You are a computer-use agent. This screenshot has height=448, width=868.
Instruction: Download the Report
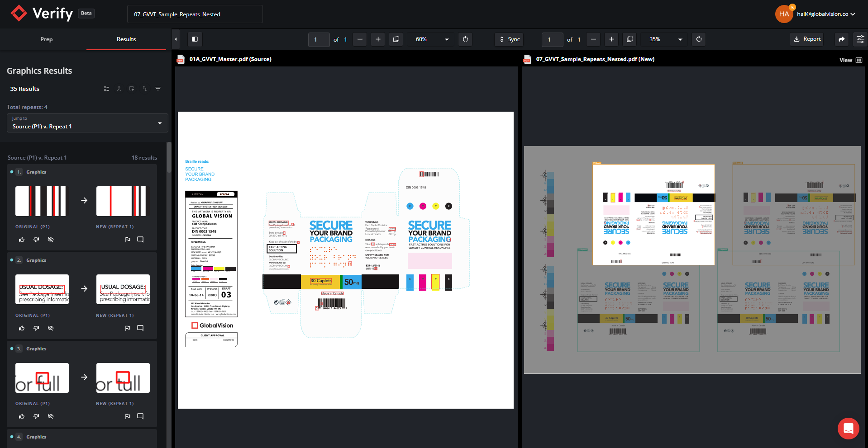coord(807,39)
